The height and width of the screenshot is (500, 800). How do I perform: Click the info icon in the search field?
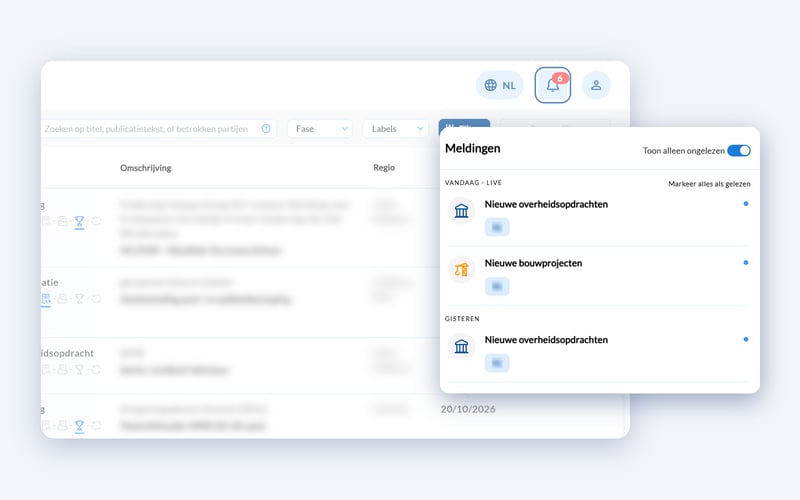tap(266, 129)
